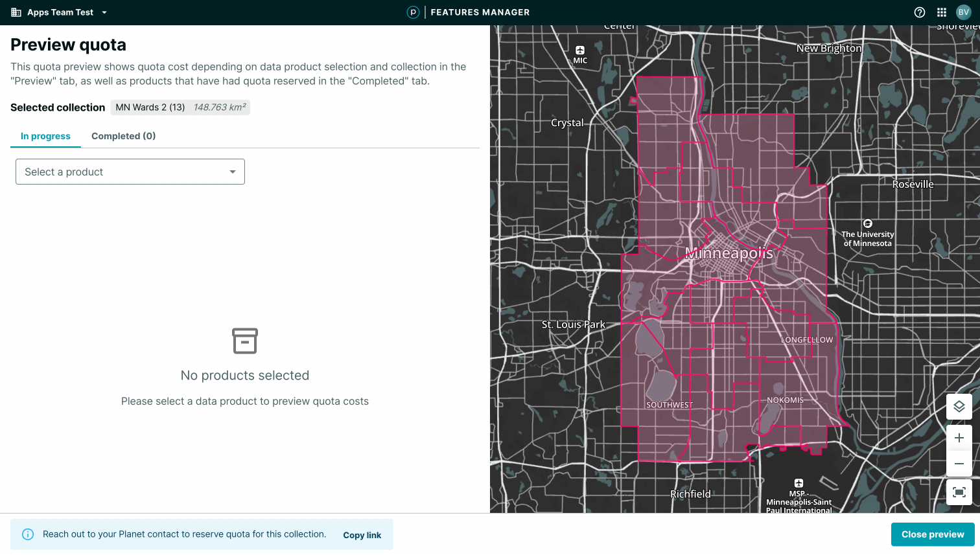Open the BV user avatar menu

[x=964, y=12]
